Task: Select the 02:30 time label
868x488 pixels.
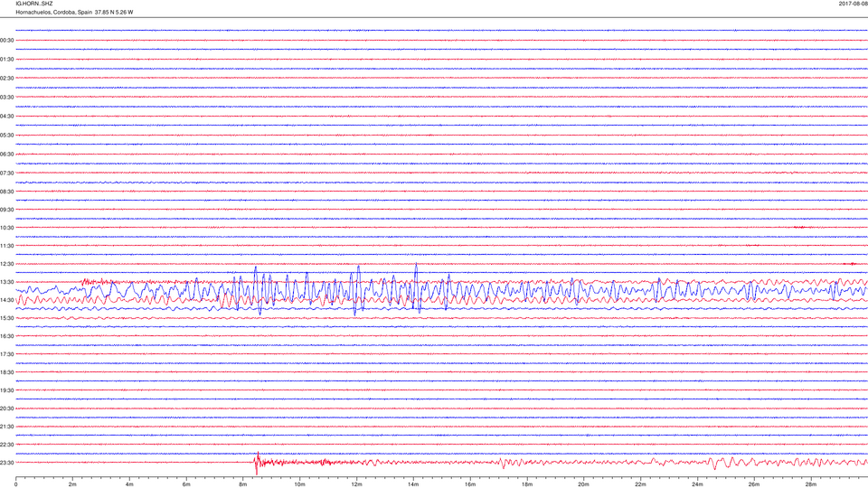Action: coord(6,78)
